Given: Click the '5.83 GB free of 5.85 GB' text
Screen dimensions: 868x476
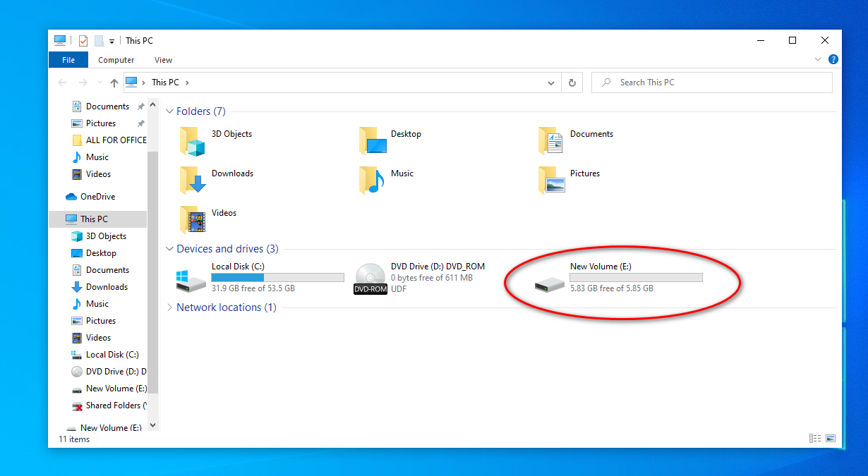Looking at the screenshot, I should (612, 288).
